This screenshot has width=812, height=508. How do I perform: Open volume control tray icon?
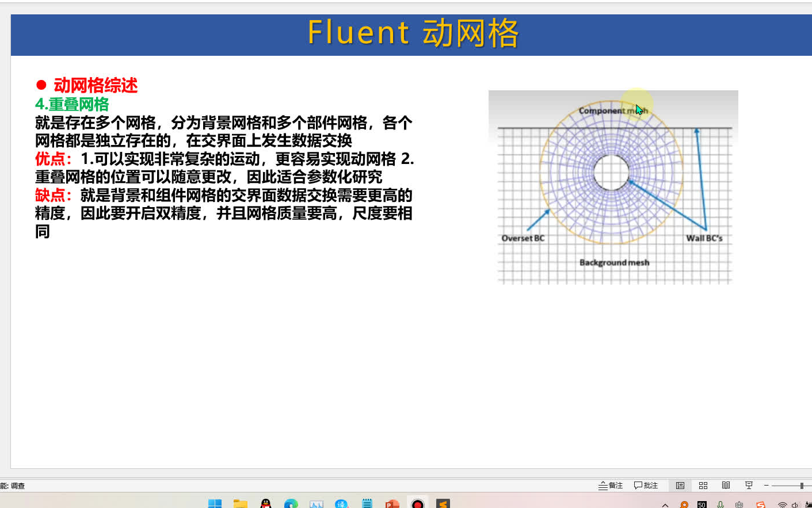click(796, 505)
